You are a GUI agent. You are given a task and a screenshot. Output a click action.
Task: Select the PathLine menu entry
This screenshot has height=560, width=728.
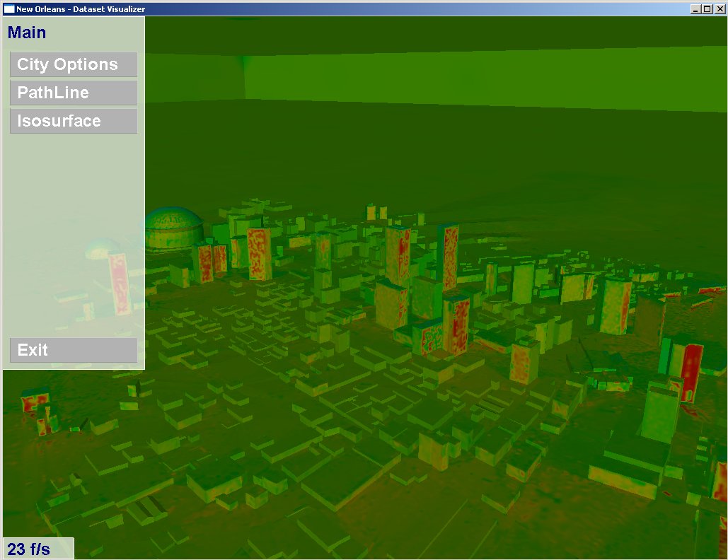73,93
